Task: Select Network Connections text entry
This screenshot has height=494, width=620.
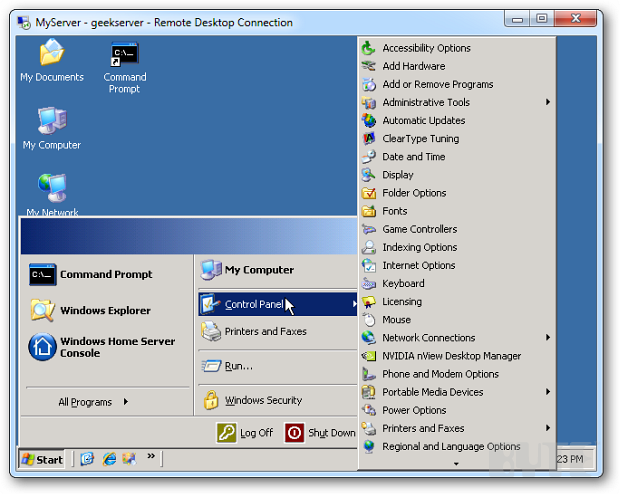Action: [x=429, y=338]
